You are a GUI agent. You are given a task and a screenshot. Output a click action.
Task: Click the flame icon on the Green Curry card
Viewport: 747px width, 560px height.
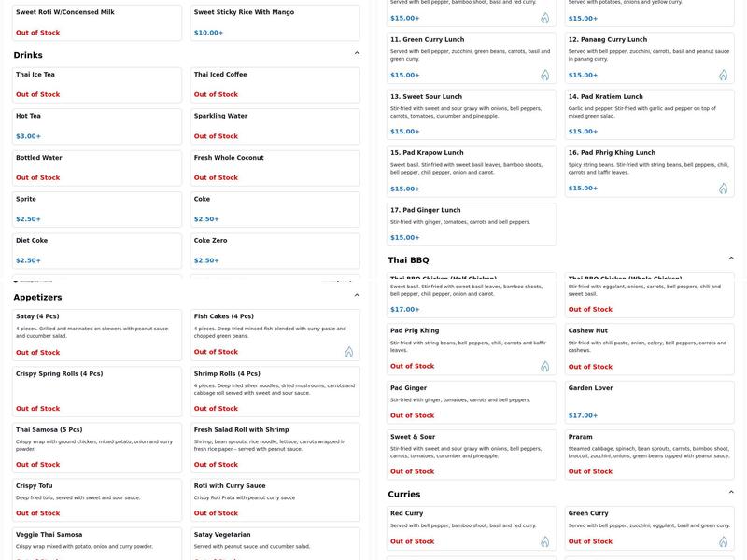(723, 541)
